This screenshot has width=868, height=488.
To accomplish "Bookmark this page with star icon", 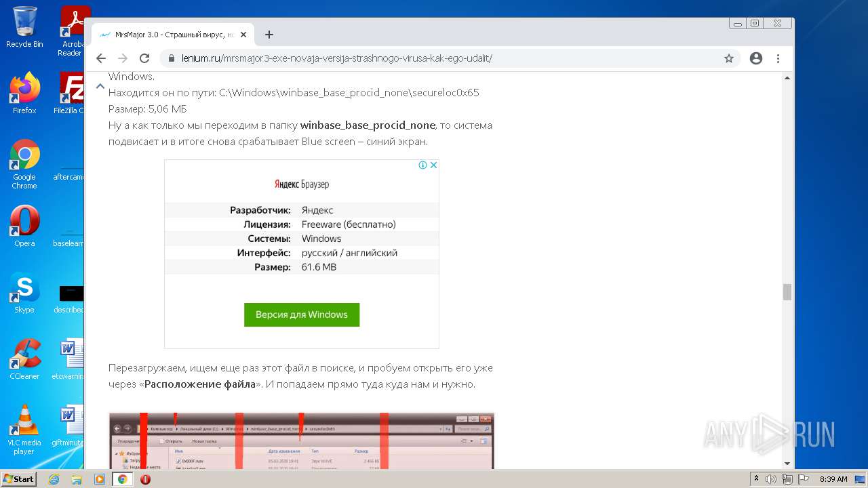I will pos(729,58).
